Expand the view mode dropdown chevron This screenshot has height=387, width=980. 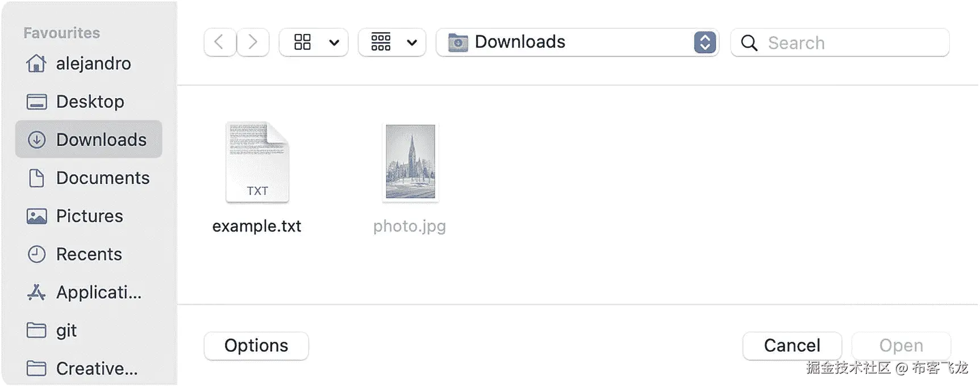(334, 43)
